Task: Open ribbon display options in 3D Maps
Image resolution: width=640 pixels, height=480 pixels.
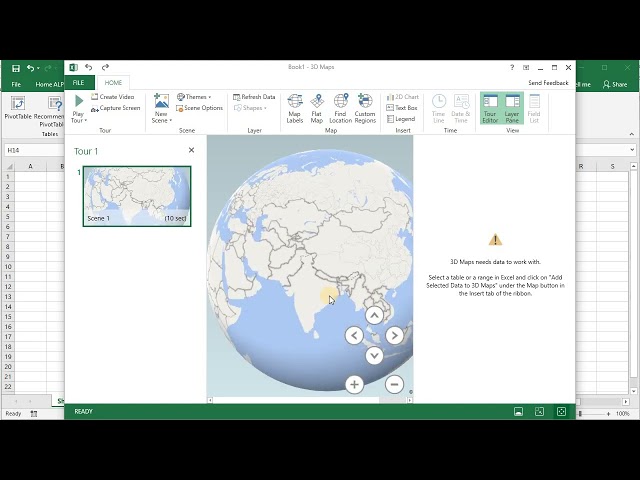Action: click(526, 67)
